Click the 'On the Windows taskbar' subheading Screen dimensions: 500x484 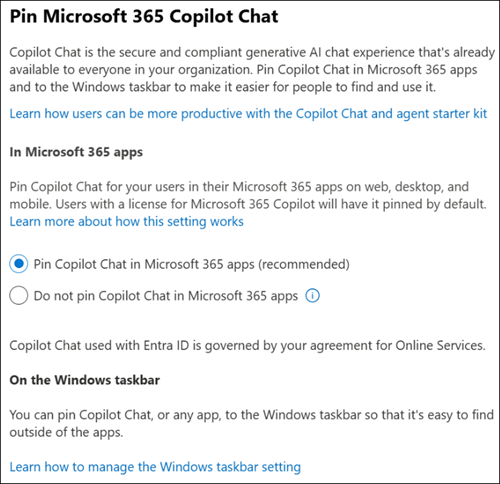coord(85,380)
